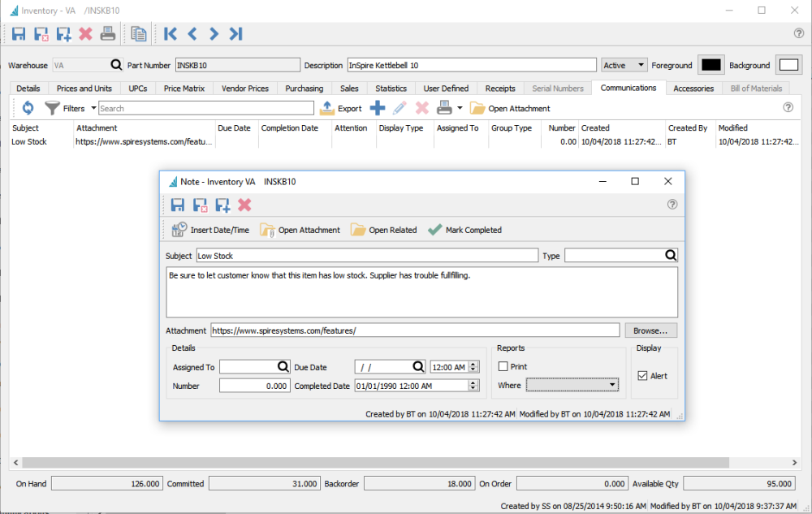Uncheck the Alert display checkbox
This screenshot has height=514, width=812.
tap(642, 375)
